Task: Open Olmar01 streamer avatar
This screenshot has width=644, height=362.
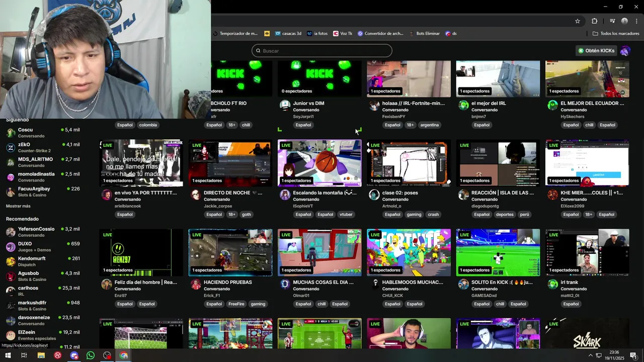Action: tap(285, 285)
